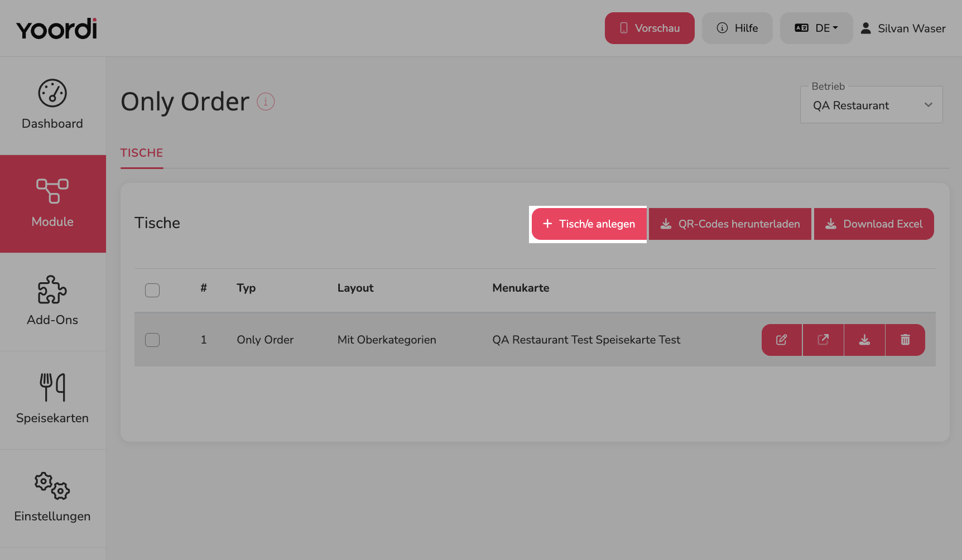Open the Dashboard gauge icon

click(x=52, y=93)
